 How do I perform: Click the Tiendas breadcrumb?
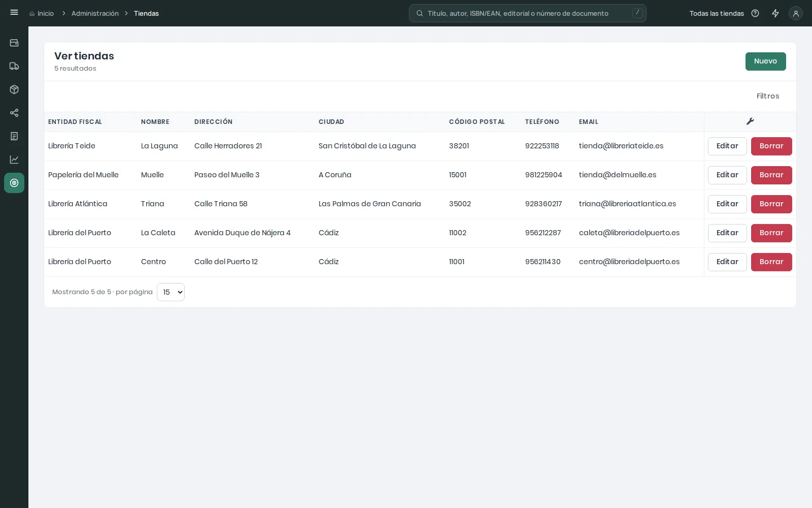pyautogui.click(x=146, y=14)
